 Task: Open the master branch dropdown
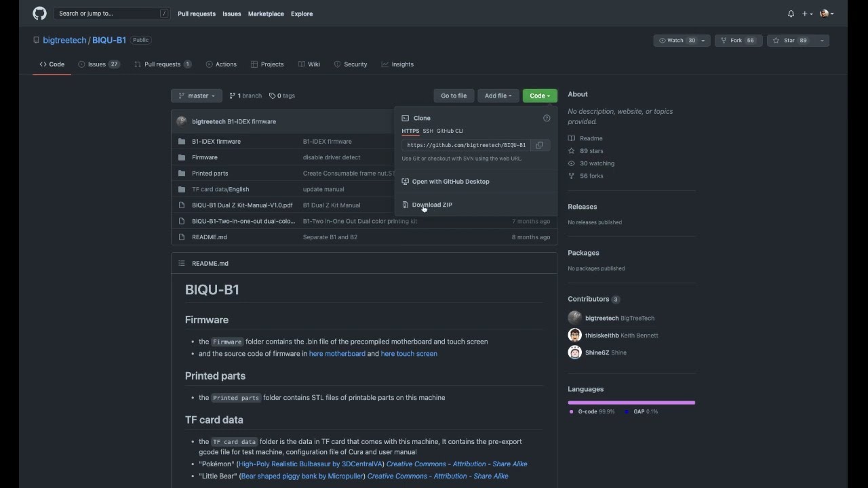tap(197, 96)
